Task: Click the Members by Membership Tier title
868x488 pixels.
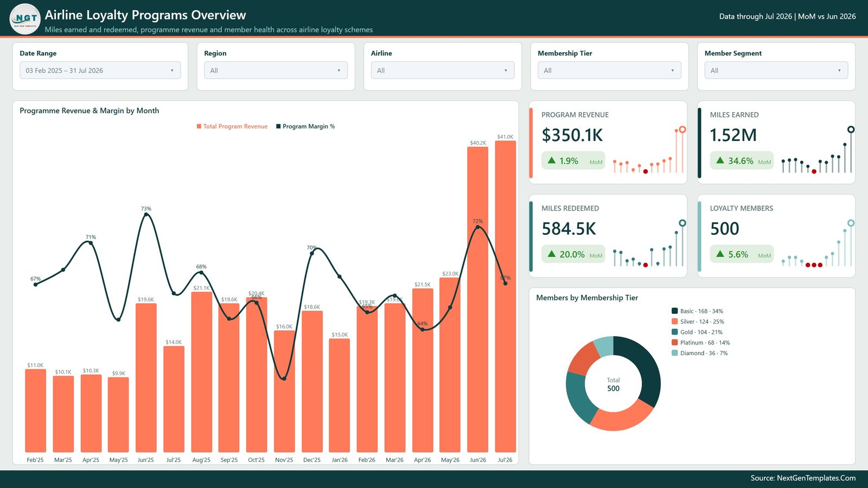Action: (587, 298)
